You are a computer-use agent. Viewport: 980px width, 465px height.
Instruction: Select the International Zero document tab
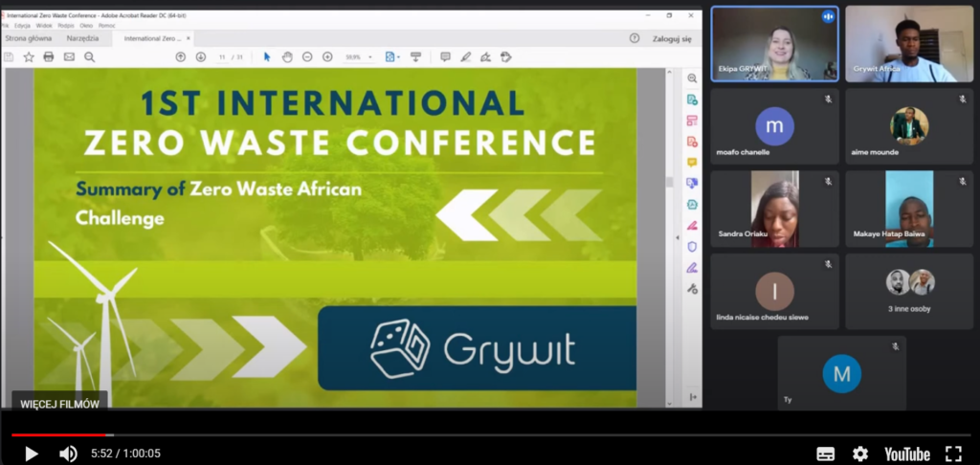pos(152,38)
